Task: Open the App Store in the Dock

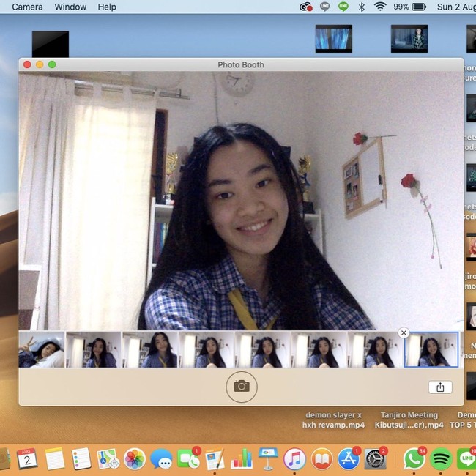Action: point(348,459)
